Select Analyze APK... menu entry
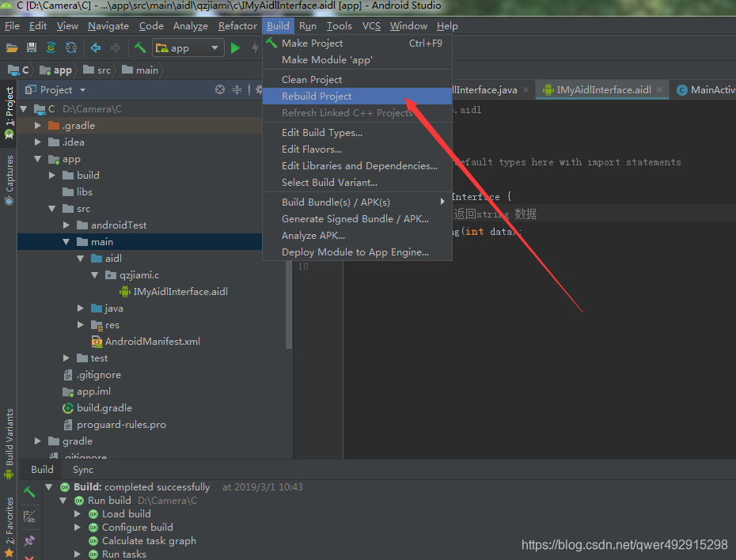Viewport: 736px width, 560px height. click(357, 236)
